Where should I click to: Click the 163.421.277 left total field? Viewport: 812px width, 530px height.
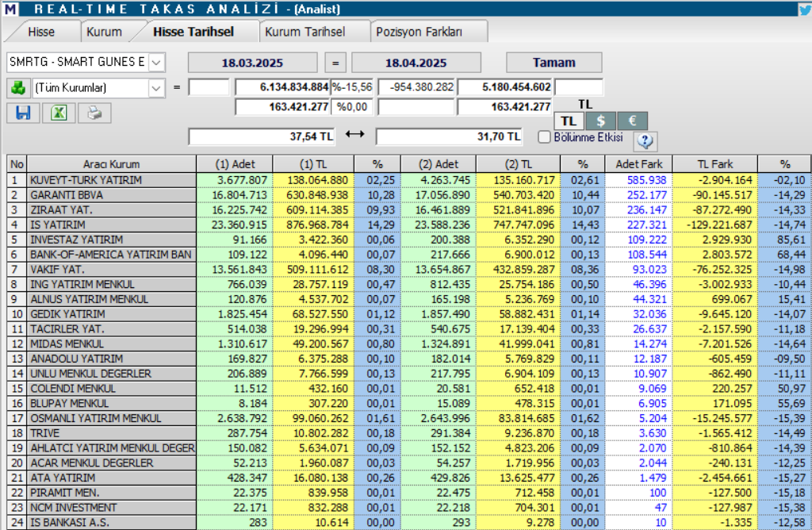coord(283,107)
